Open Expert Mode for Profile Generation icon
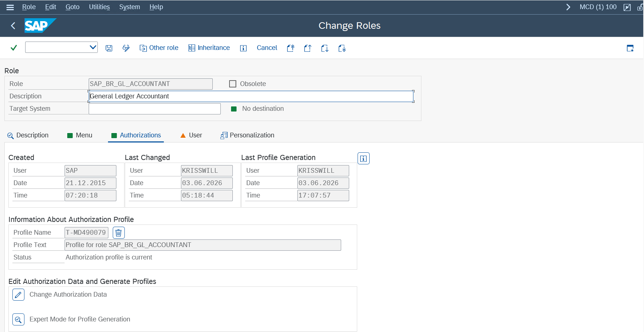644x332 pixels. click(18, 319)
